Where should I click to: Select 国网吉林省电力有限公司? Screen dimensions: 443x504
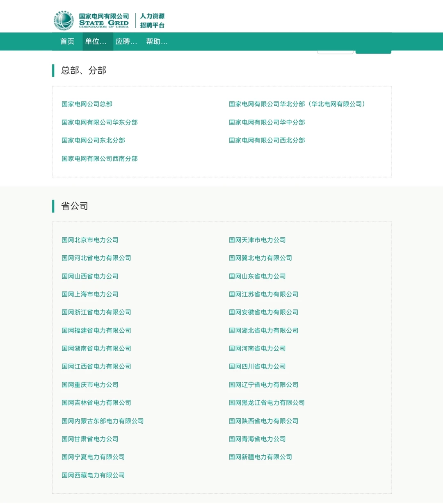point(96,403)
